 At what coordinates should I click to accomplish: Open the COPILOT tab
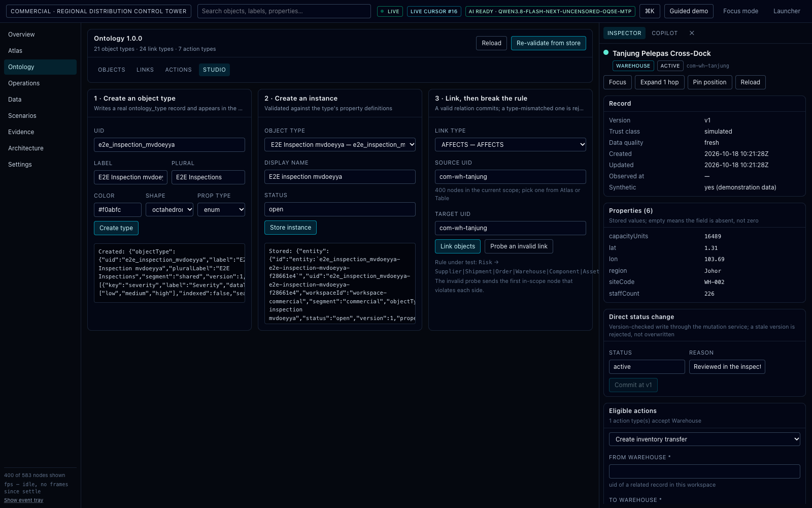point(665,33)
